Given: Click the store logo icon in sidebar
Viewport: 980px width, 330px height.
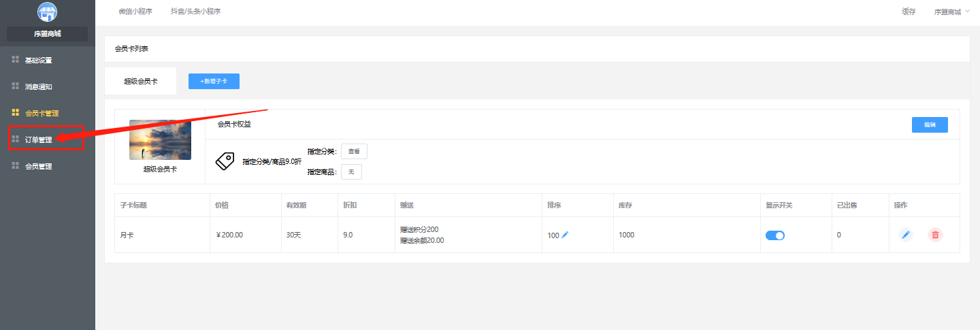Looking at the screenshot, I should (x=47, y=12).
